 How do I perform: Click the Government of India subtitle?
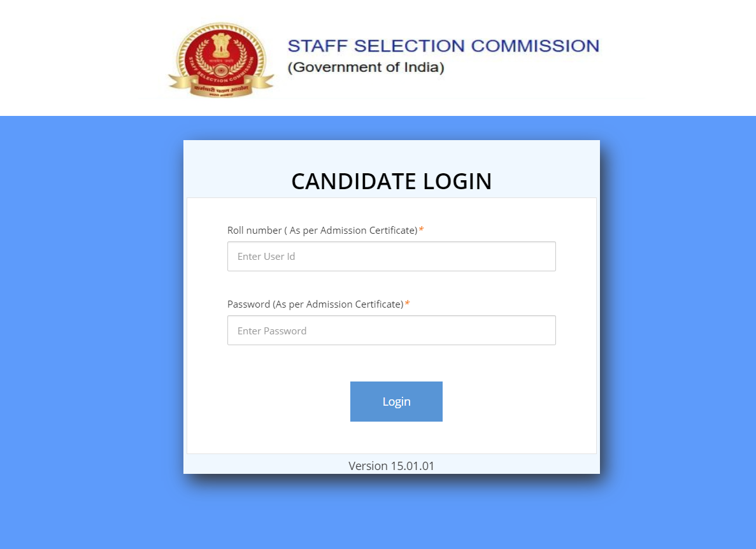coord(366,67)
